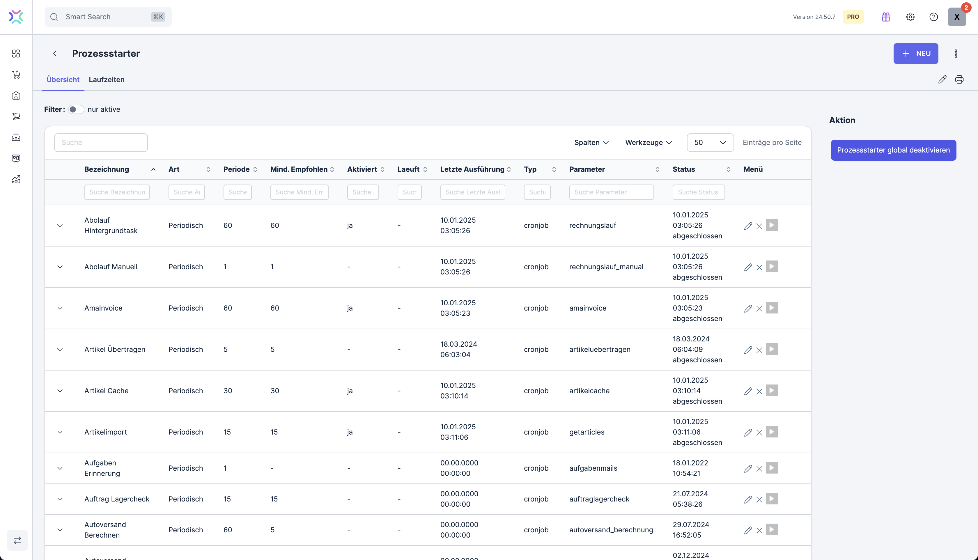Delete Artikel Cache row with X icon
Screen dimensions: 978x560
(x=759, y=391)
